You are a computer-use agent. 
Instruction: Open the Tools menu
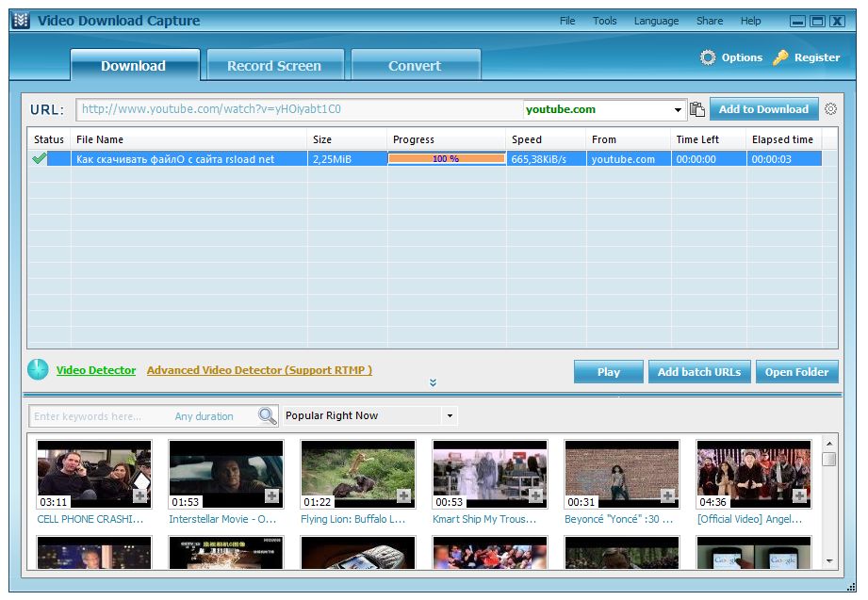[x=604, y=20]
